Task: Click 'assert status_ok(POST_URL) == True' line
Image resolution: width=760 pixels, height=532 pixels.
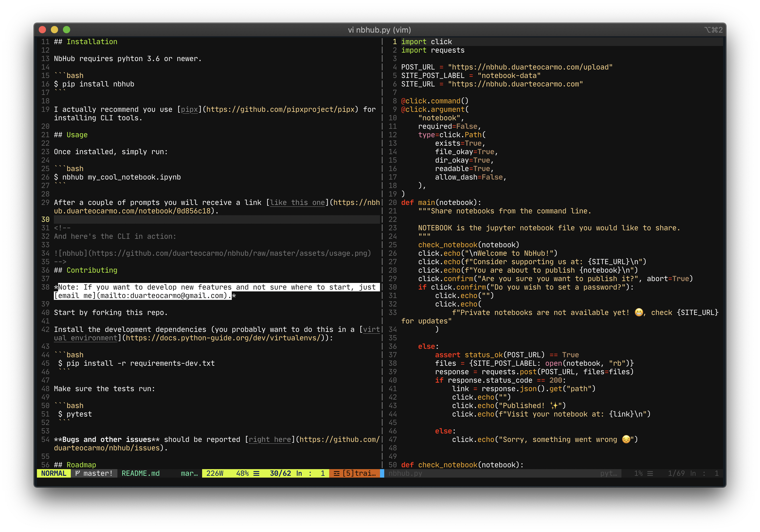Action: tap(507, 355)
